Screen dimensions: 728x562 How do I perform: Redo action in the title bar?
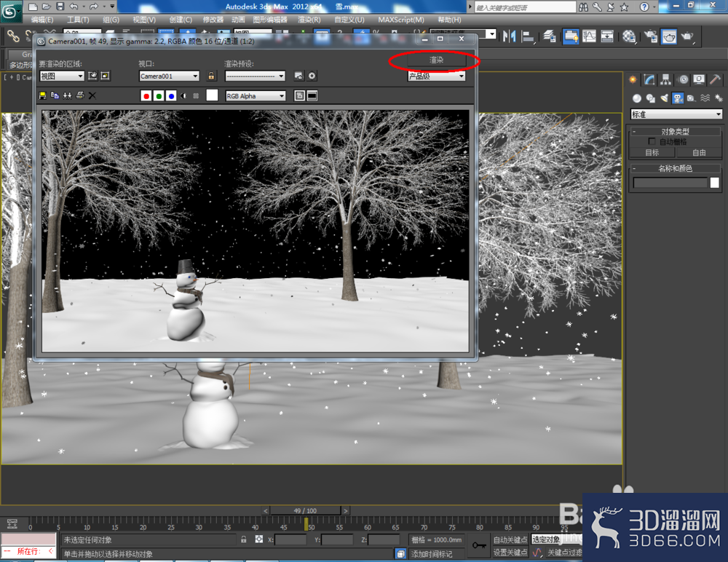93,7
